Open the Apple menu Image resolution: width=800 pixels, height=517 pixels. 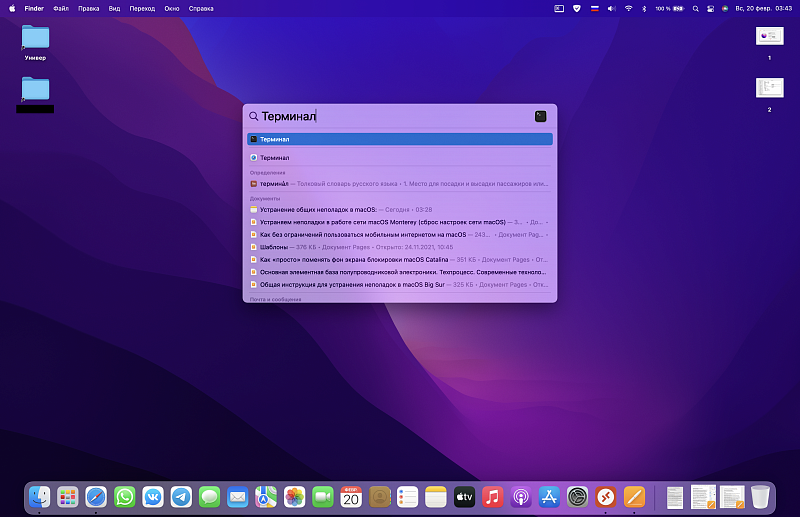[12, 8]
